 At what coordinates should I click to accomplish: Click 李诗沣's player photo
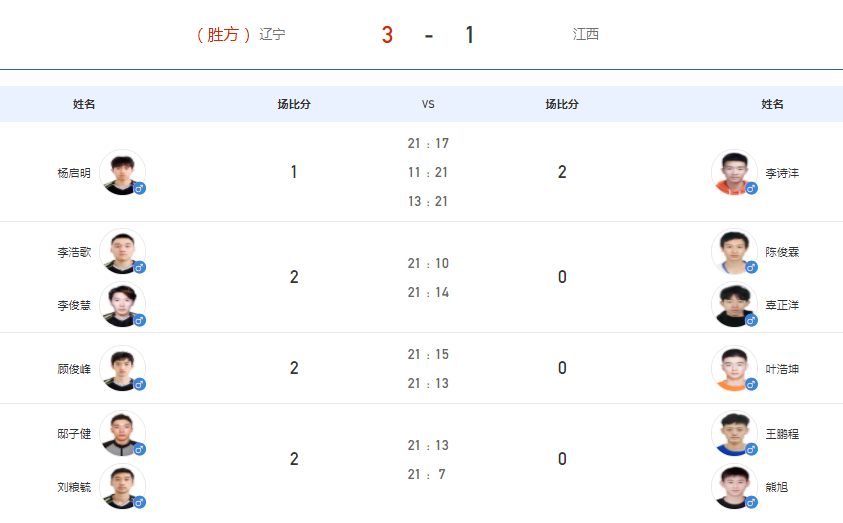(x=734, y=172)
